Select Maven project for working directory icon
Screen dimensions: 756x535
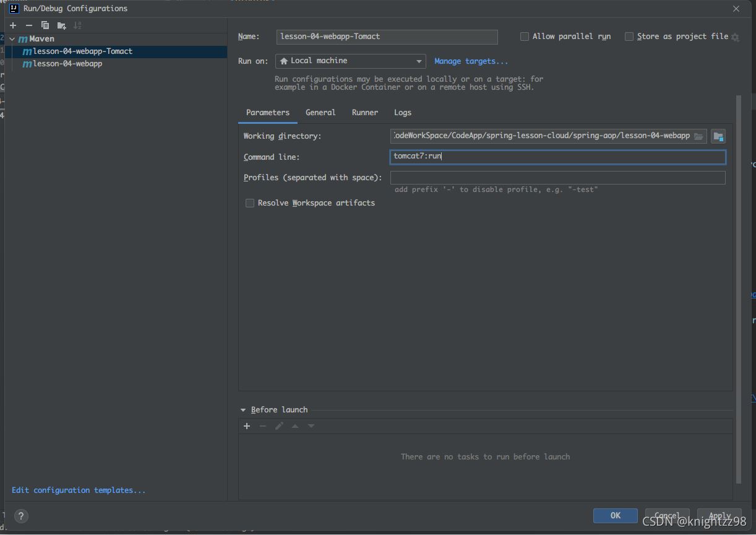tap(718, 136)
